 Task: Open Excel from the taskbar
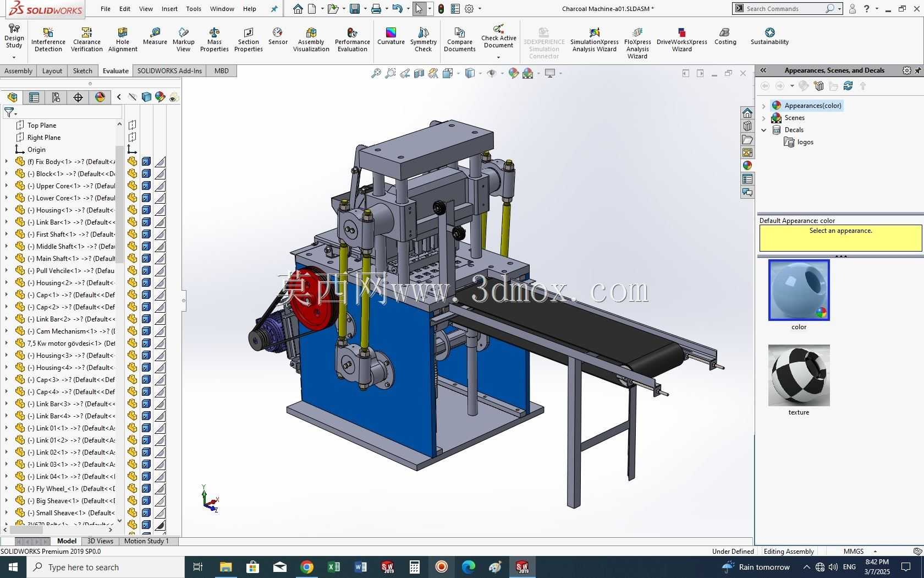[x=334, y=567]
